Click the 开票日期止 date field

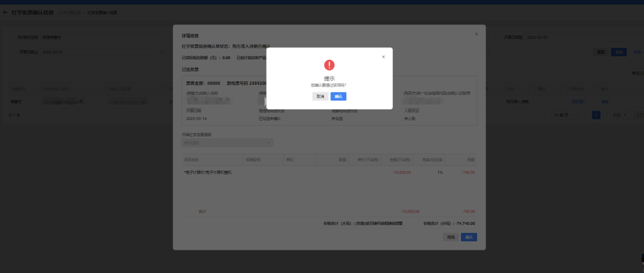[103, 53]
